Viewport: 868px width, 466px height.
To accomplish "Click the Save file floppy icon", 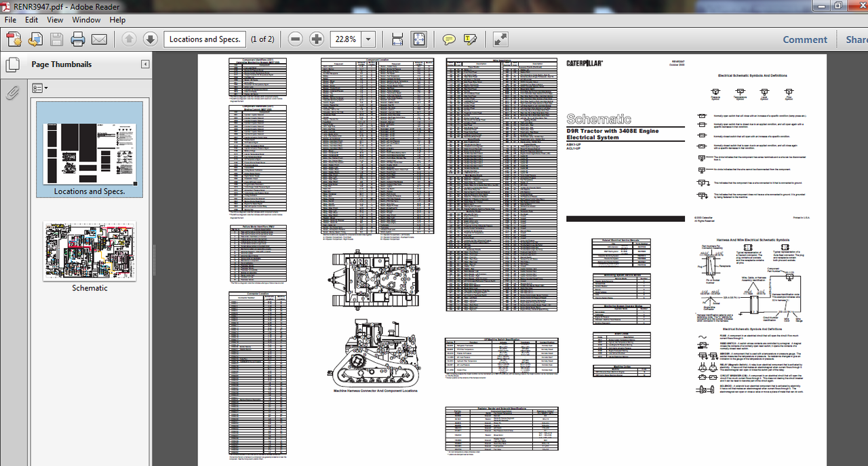I will [56, 39].
